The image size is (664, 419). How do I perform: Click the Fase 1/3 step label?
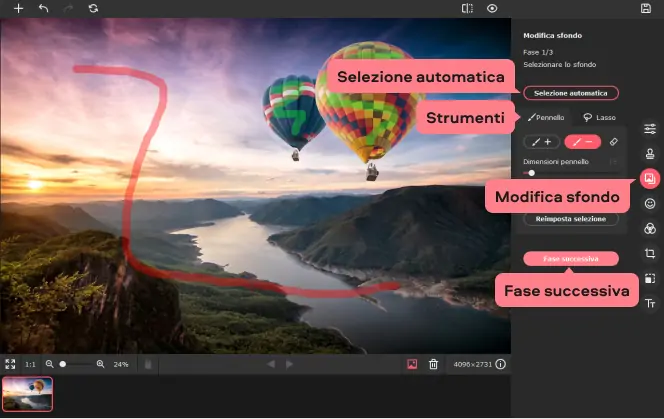(538, 53)
